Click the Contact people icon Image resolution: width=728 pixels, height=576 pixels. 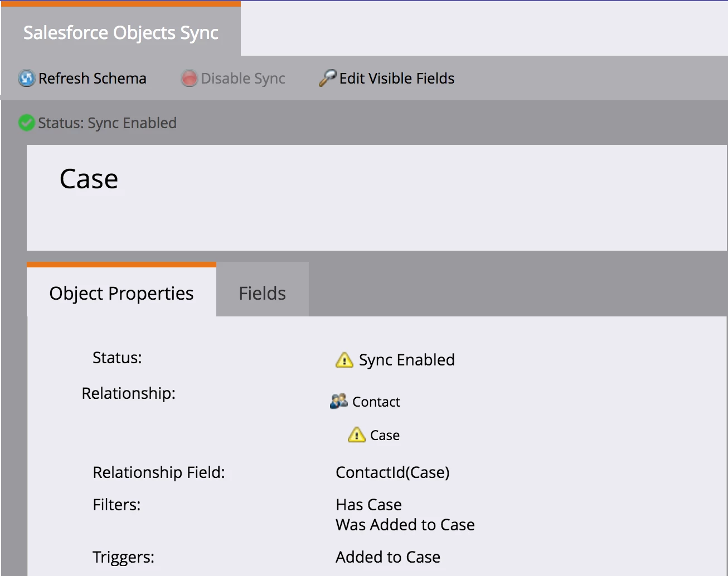[339, 401]
